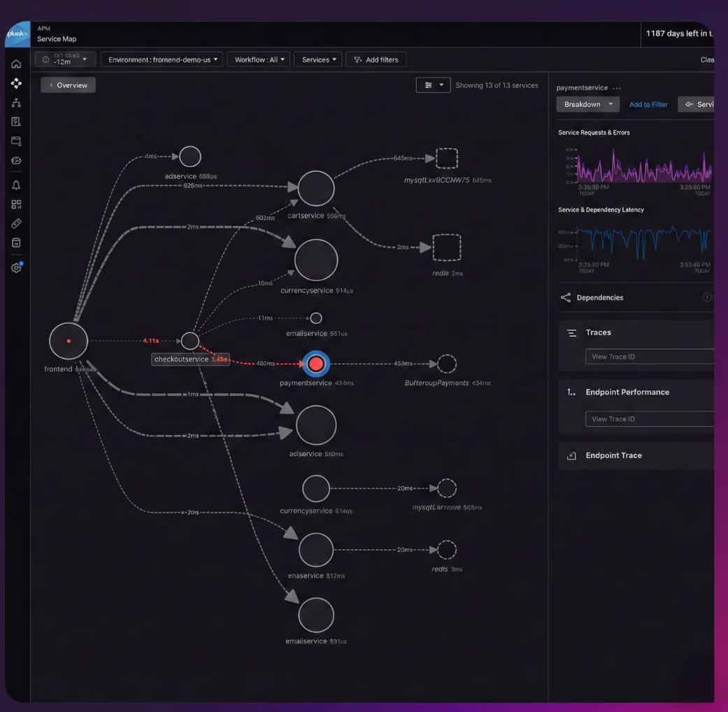Open the Breakdown dropdown

pos(588,104)
